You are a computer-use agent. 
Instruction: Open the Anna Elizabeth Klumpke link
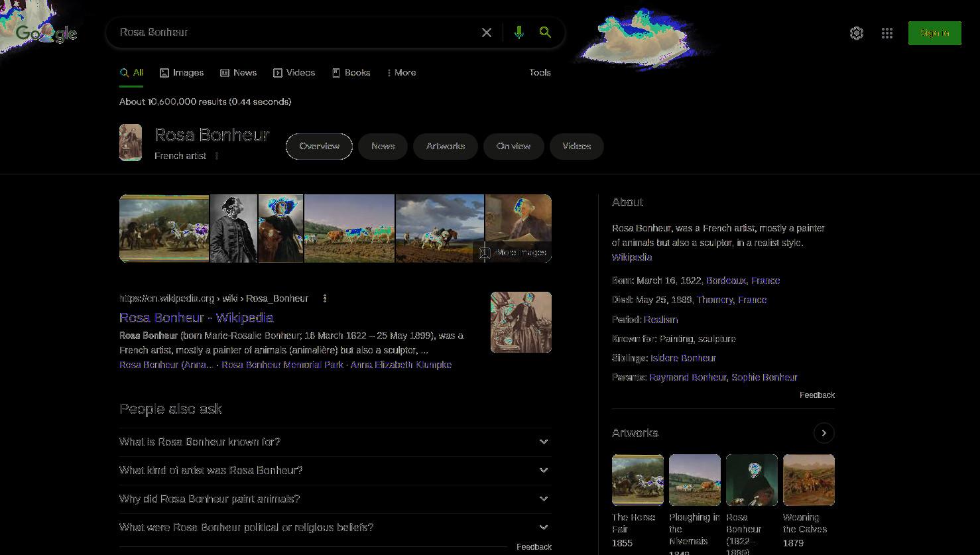point(401,365)
